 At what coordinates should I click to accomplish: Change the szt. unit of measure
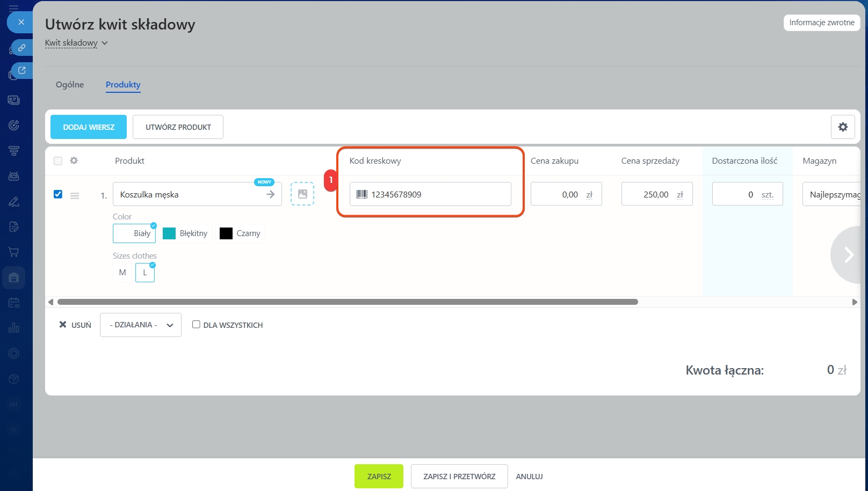[768, 195]
